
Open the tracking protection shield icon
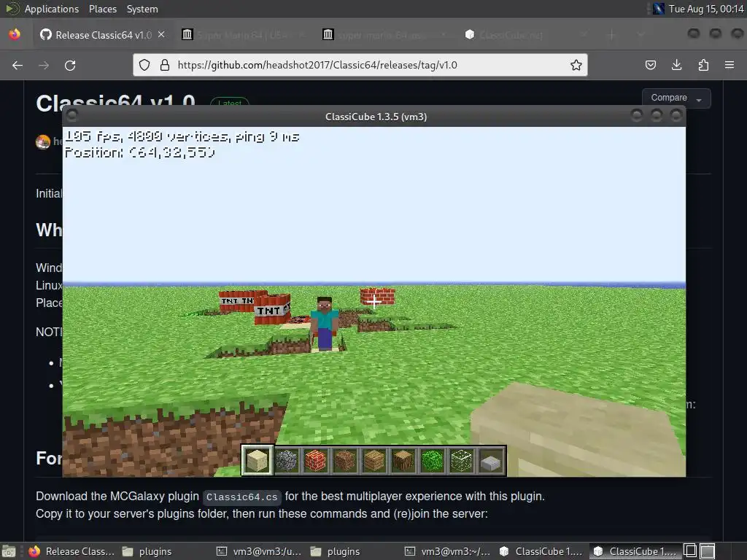144,65
